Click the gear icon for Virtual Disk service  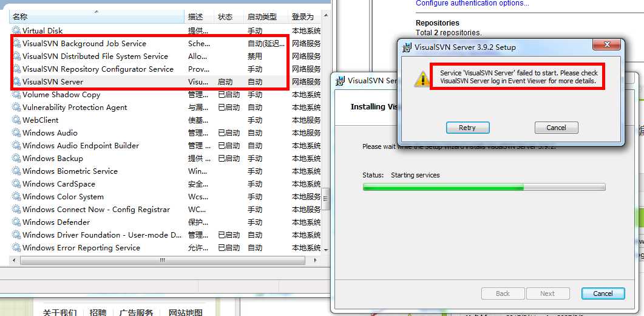(16, 30)
